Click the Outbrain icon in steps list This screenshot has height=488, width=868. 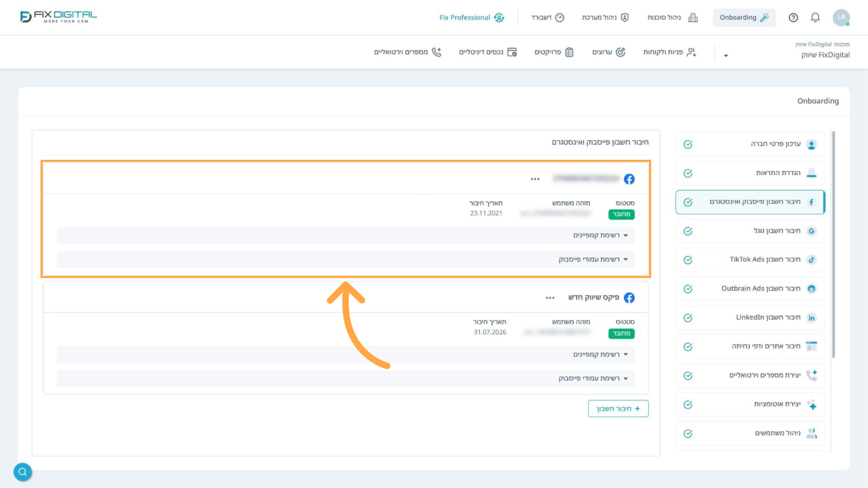(812, 289)
